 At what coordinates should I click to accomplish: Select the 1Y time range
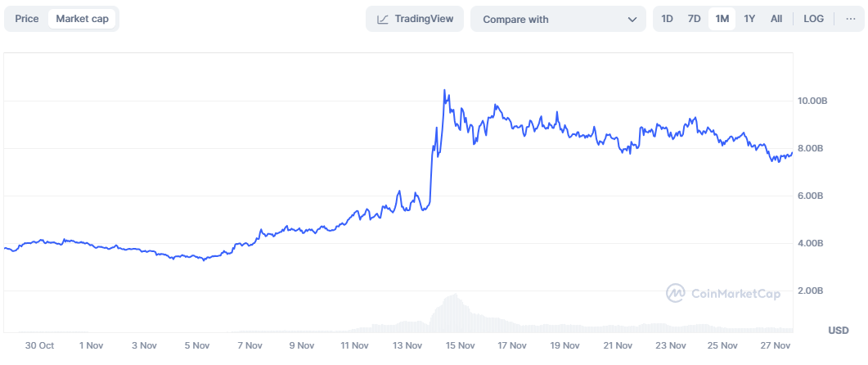(x=749, y=19)
